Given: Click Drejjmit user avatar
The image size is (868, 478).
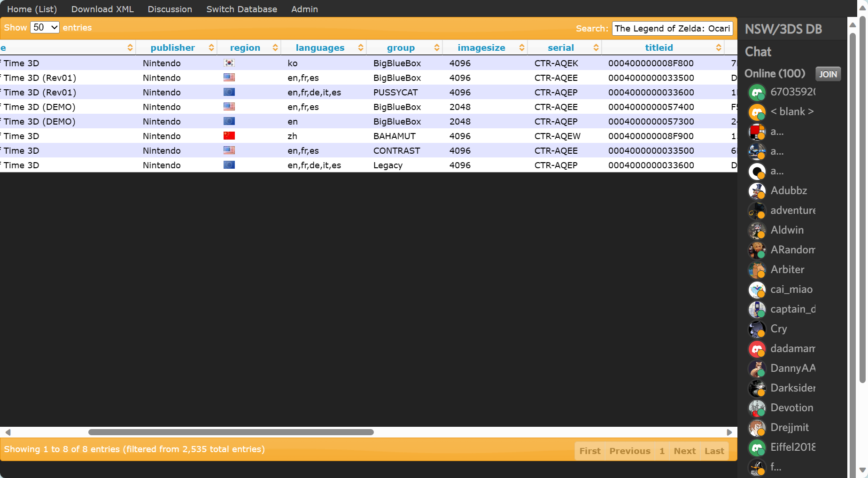Looking at the screenshot, I should (x=757, y=428).
